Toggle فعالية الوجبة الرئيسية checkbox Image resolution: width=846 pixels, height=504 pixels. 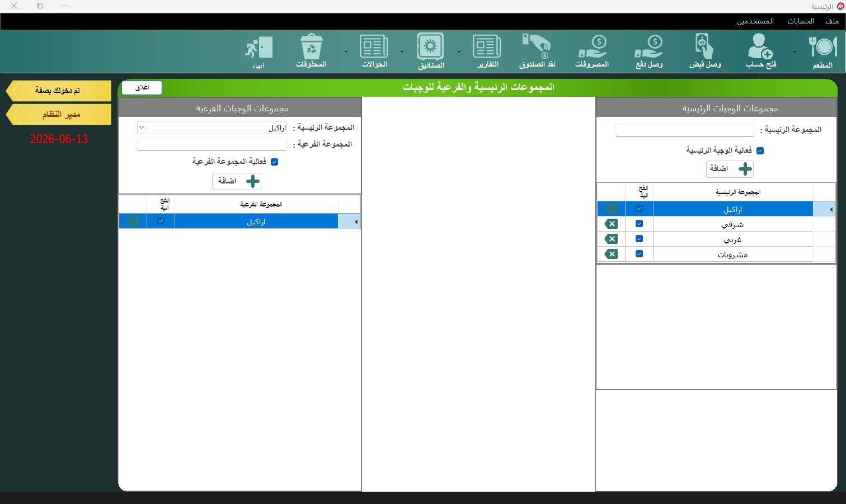[760, 150]
